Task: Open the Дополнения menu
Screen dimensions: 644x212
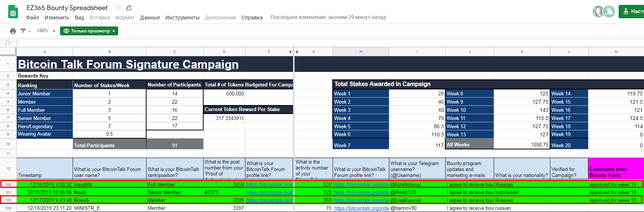Action: [x=220, y=18]
